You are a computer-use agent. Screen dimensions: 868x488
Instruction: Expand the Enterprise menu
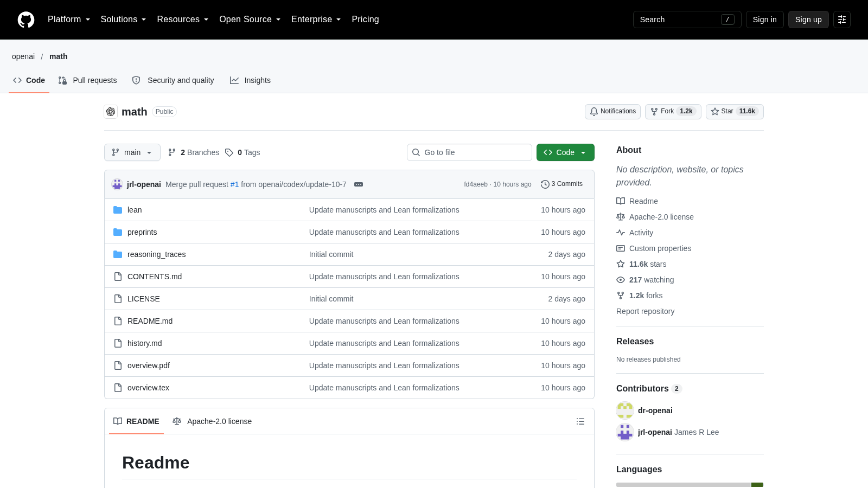(316, 20)
